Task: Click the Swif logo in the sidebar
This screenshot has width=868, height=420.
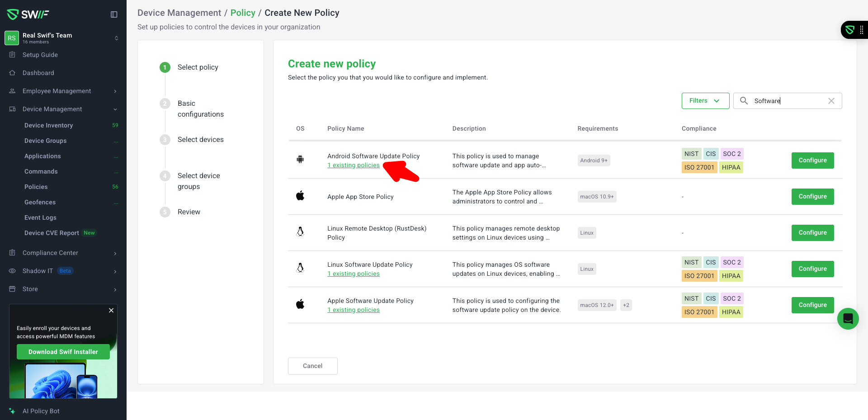Action: pos(28,14)
